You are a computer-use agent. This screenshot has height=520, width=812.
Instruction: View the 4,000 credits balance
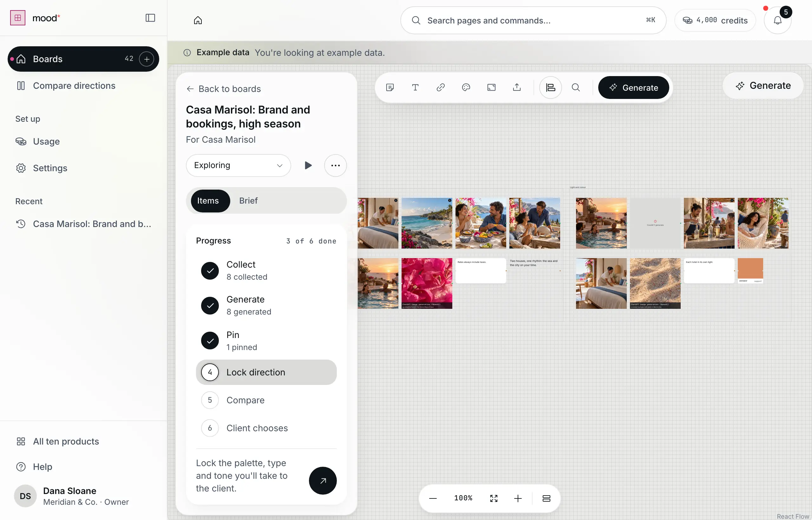click(715, 20)
